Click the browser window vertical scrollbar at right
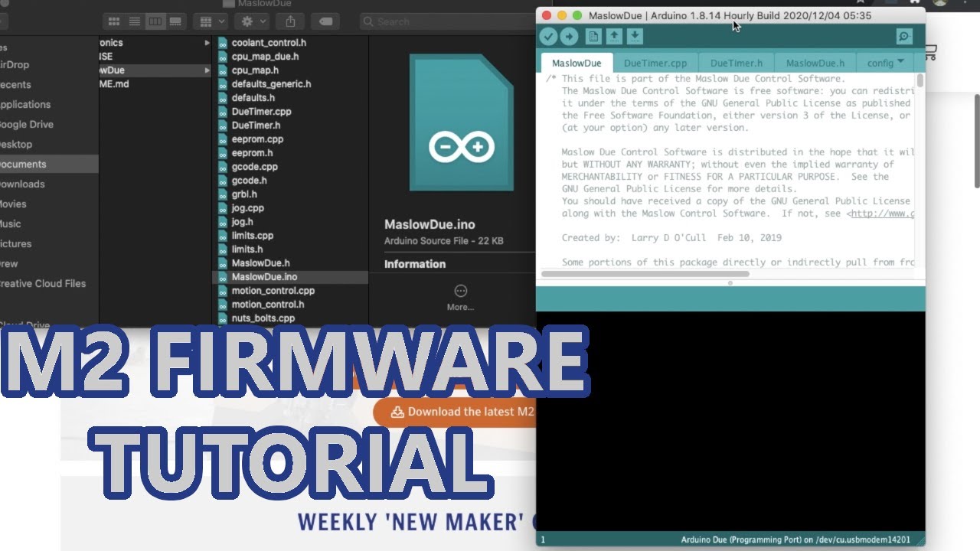This screenshot has width=980, height=551. point(977,140)
